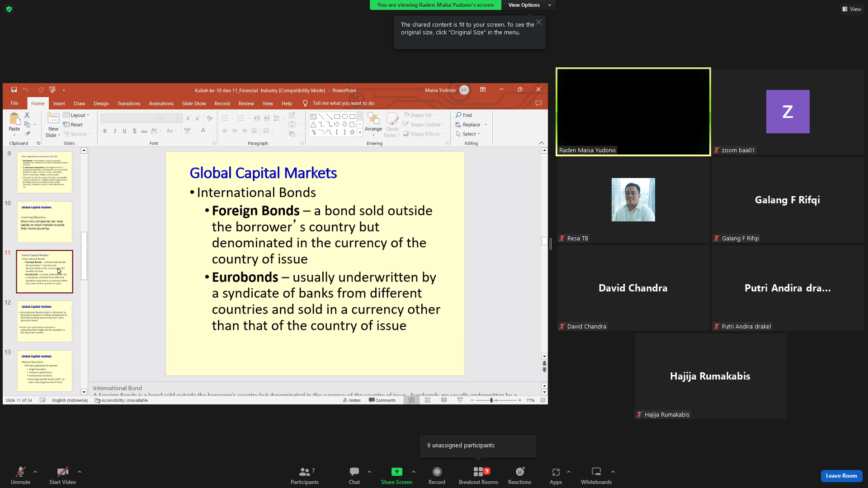Click the PowerPoint Save icon
868x488 pixels.
pos(14,90)
